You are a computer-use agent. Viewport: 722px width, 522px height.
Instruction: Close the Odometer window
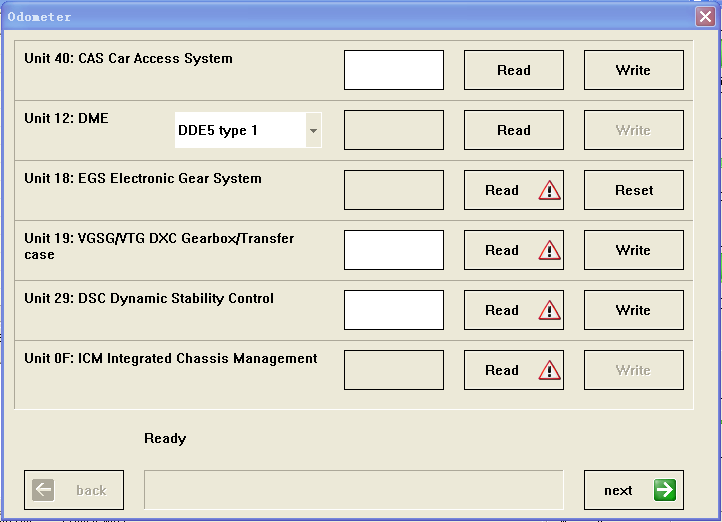coord(705,17)
